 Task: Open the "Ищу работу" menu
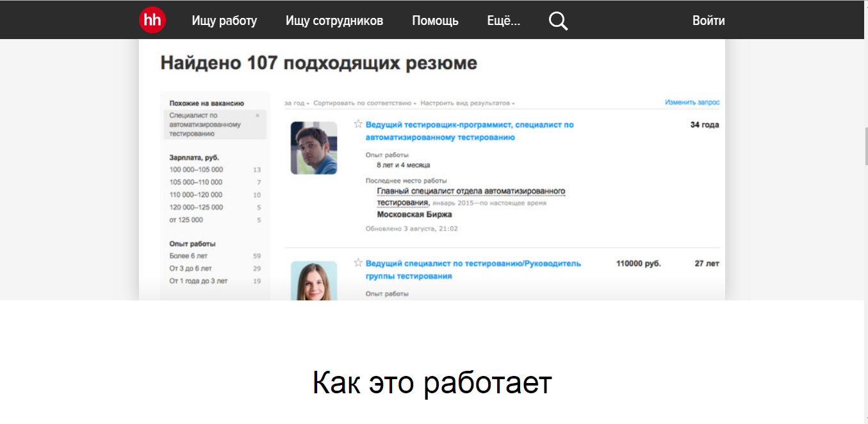point(224,20)
